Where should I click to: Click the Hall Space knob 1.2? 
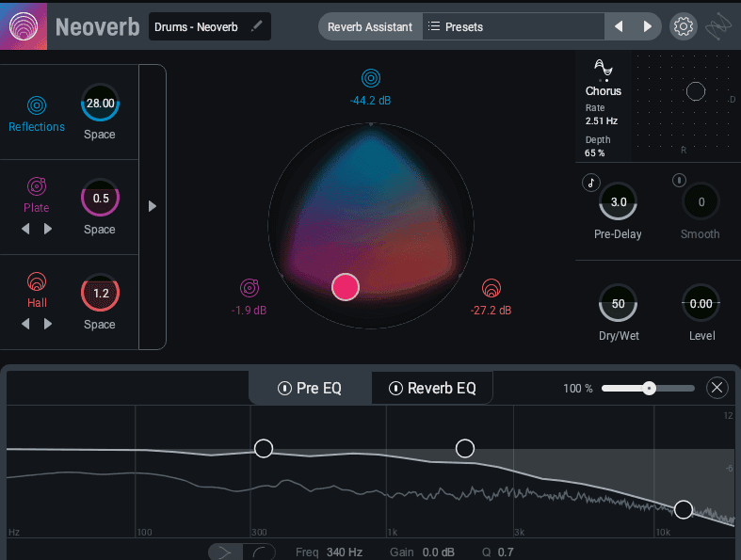click(x=100, y=293)
